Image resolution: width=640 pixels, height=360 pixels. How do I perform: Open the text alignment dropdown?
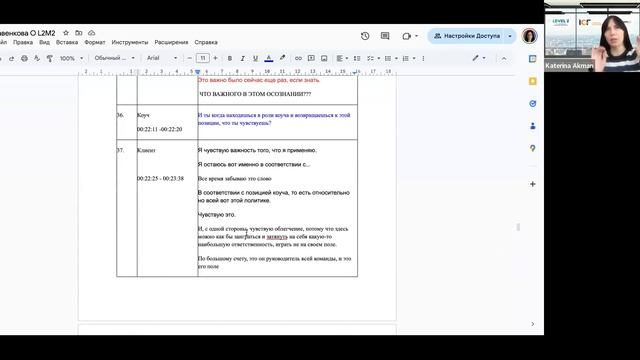pos(342,58)
